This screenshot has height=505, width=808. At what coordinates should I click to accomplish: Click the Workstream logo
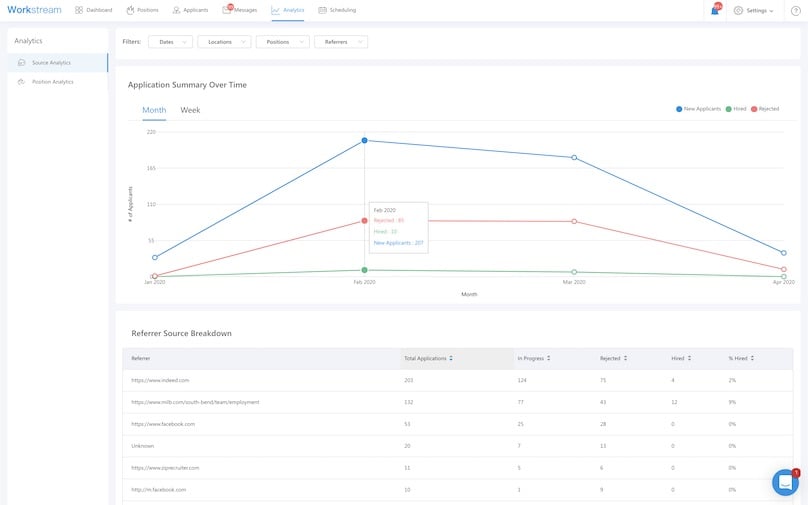coord(33,10)
